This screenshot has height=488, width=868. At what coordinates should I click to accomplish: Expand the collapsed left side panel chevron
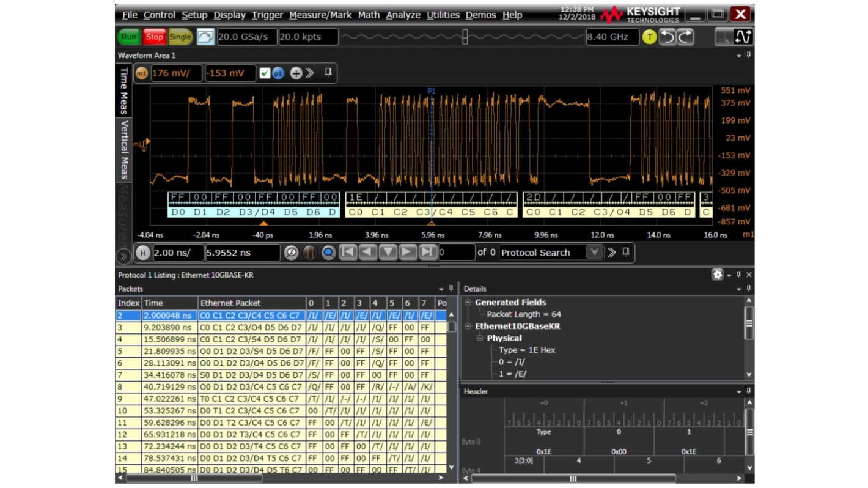[x=123, y=256]
